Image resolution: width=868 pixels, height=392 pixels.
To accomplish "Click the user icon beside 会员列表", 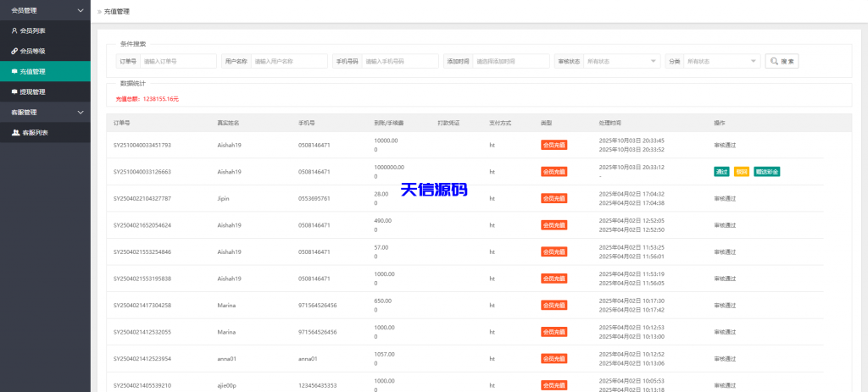I will [14, 31].
